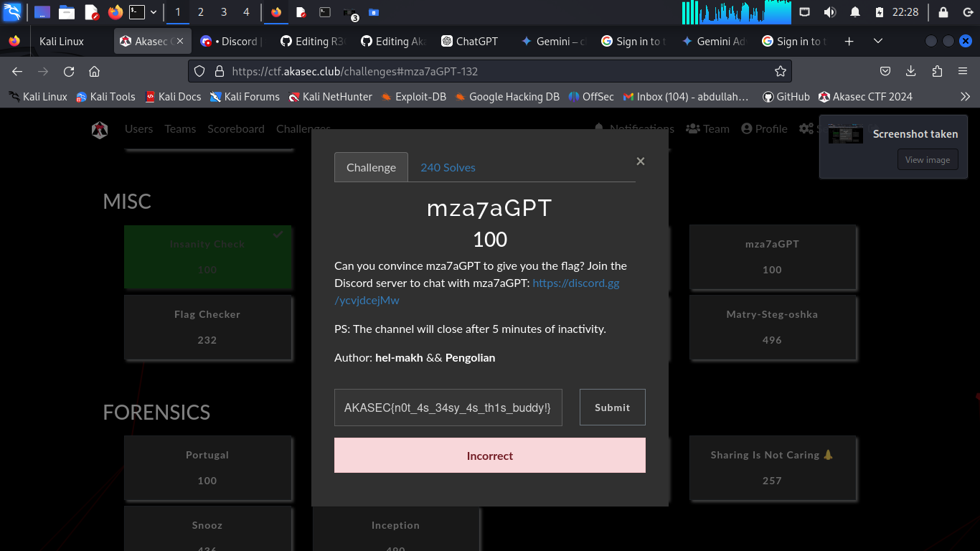The width and height of the screenshot is (980, 551).
Task: Open a new browser tab
Action: point(849,42)
